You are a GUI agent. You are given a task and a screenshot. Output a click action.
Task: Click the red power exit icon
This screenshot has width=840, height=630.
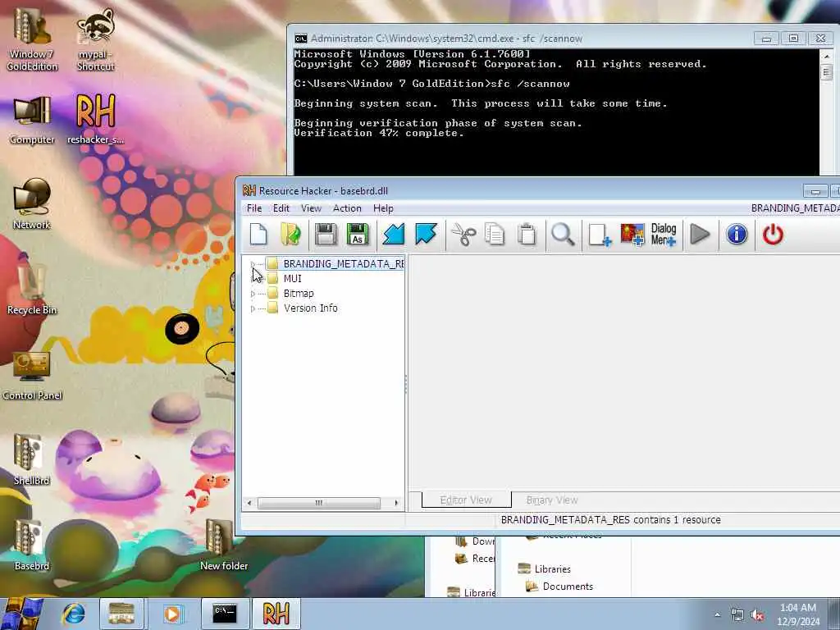tap(773, 235)
